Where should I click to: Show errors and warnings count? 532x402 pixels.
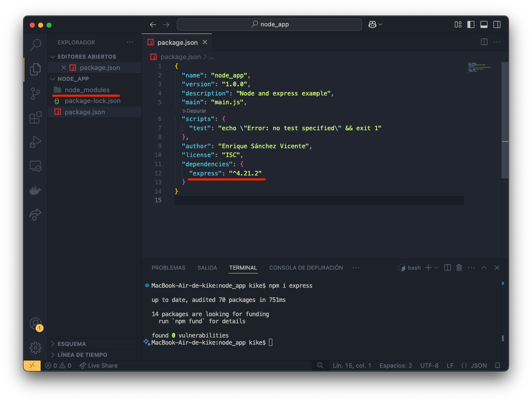[58, 366]
